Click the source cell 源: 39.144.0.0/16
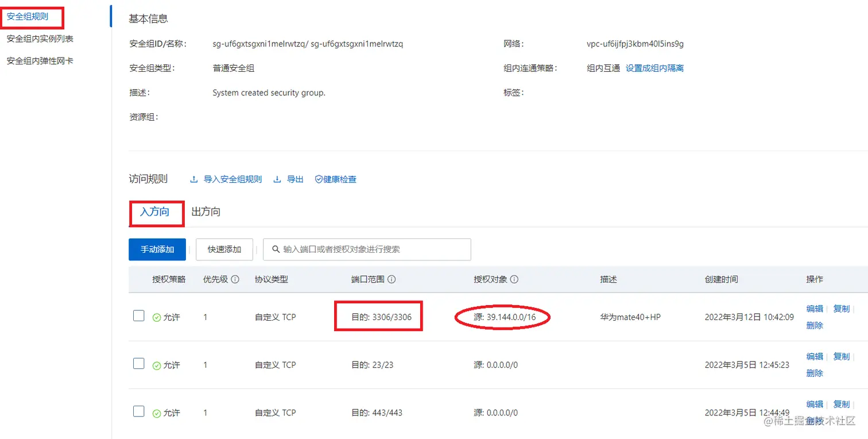This screenshot has height=439, width=868. coord(505,317)
